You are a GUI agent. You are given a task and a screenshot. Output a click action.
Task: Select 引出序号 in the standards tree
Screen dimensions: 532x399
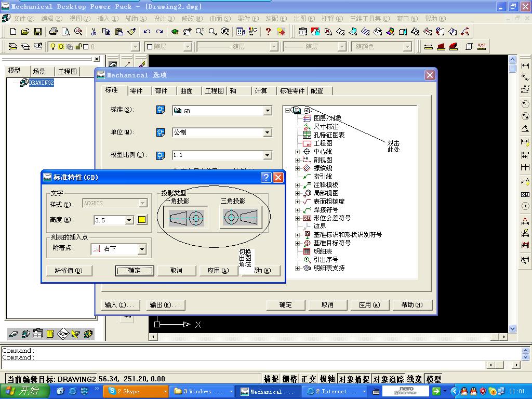(326, 260)
